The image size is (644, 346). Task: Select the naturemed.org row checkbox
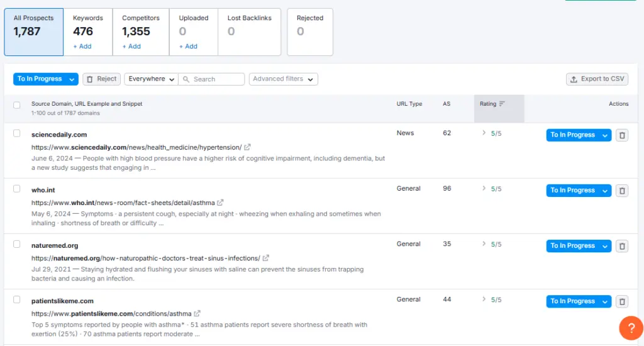(17, 244)
